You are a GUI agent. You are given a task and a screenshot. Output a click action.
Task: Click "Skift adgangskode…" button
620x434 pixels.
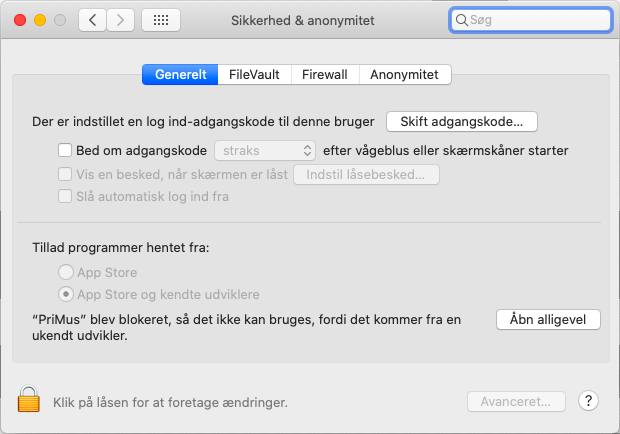pos(462,121)
